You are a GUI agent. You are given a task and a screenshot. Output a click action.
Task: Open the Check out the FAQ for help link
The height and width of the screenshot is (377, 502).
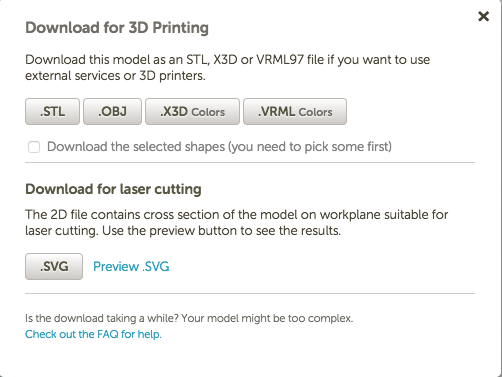[x=93, y=334]
